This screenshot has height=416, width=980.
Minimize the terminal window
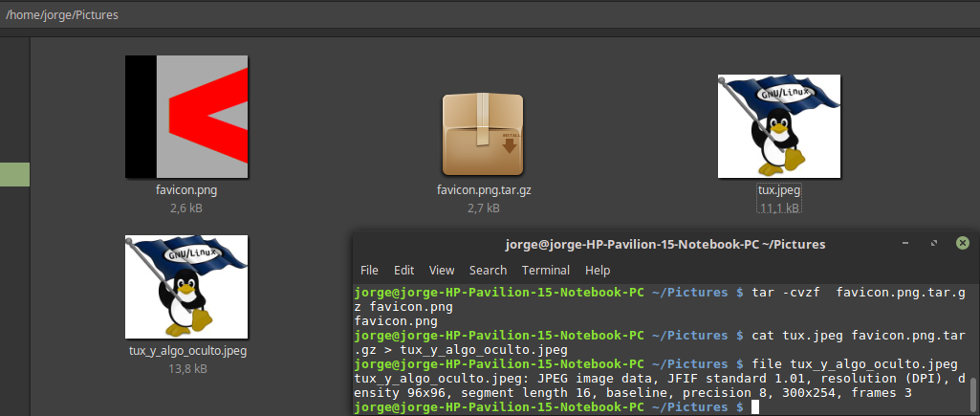(905, 243)
